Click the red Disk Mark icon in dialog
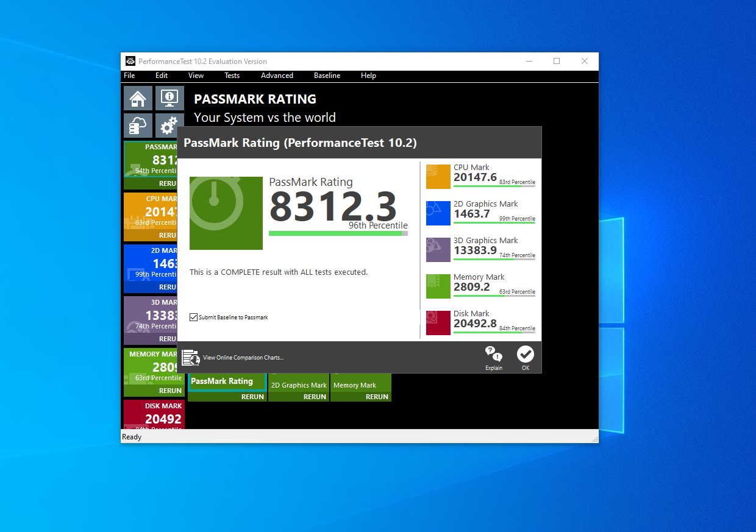 tap(438, 323)
